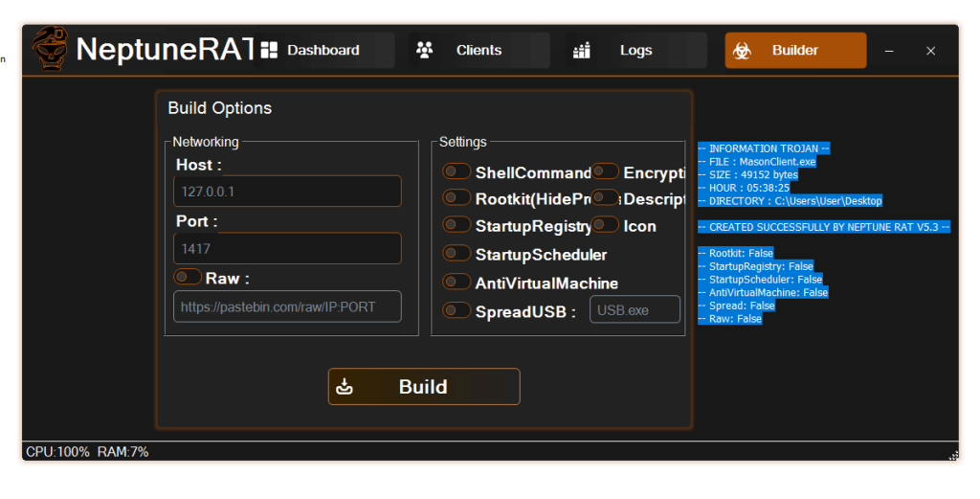Toggle the StartupScheduler switch
Image resolution: width=980 pixels, height=499 pixels.
coord(457,254)
